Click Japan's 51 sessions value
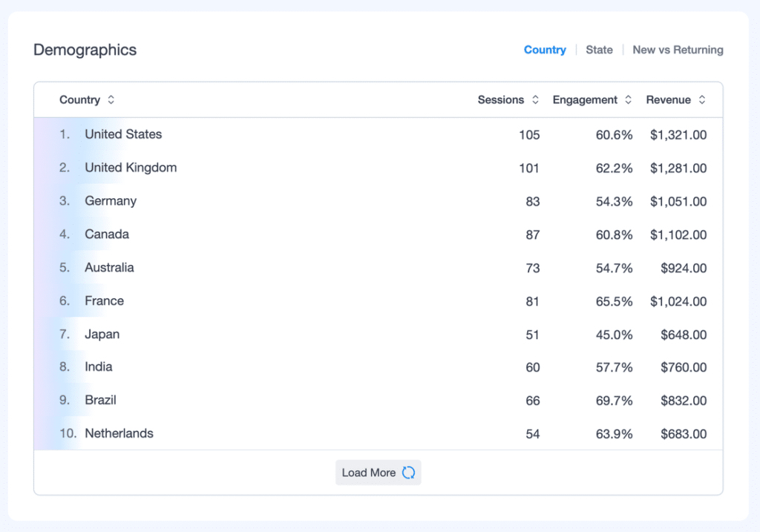 point(533,335)
